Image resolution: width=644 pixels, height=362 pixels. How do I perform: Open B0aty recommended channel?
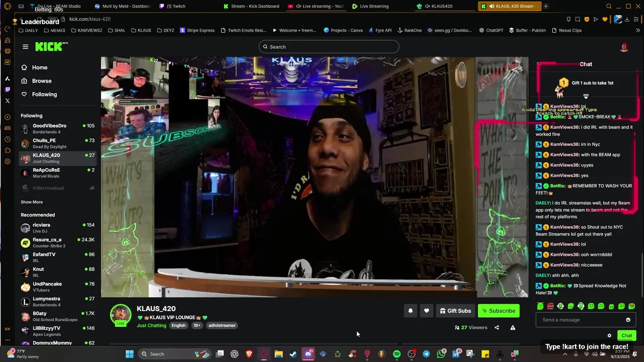coord(57,316)
